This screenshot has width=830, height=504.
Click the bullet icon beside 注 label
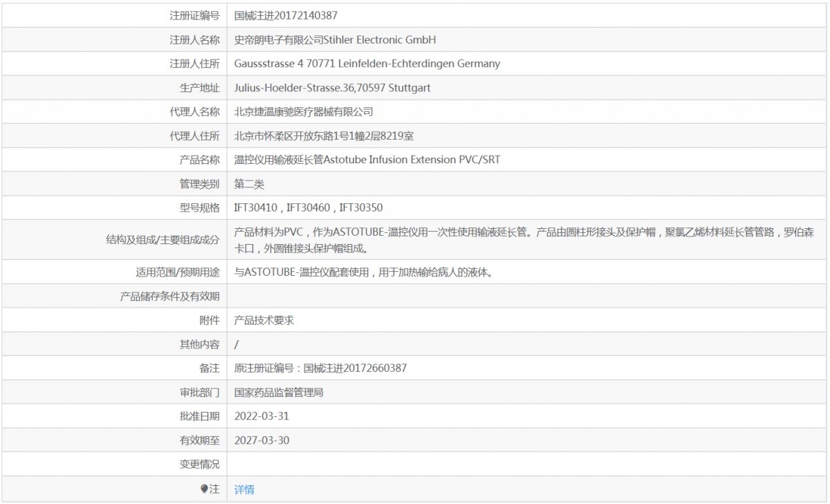[x=204, y=489]
